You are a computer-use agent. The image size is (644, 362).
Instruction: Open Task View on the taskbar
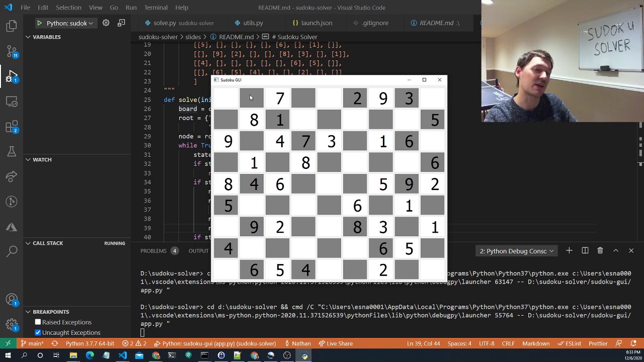point(56,356)
